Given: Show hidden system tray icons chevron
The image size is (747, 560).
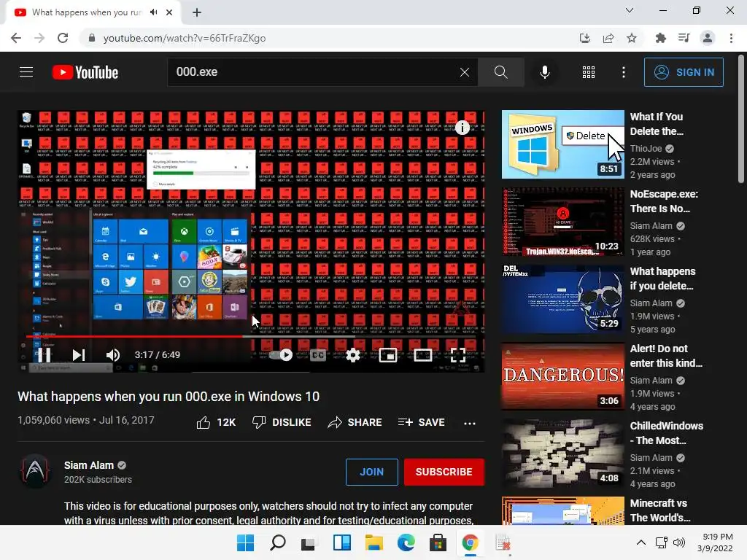Looking at the screenshot, I should pos(641,542).
